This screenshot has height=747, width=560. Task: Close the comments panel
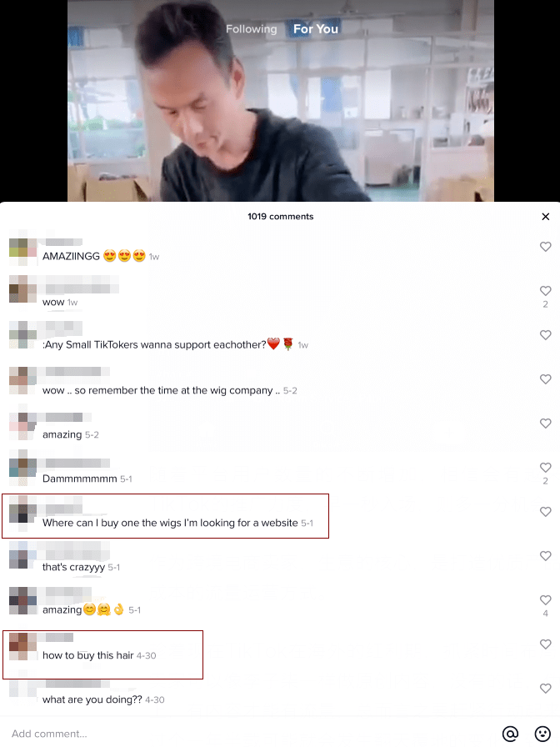point(546,217)
